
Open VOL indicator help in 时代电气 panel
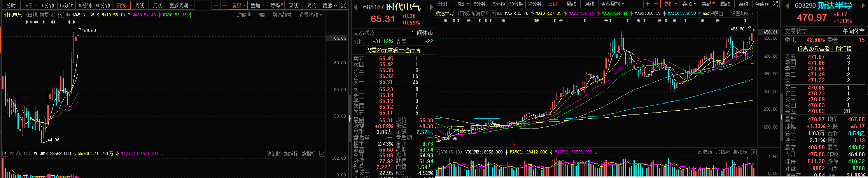tap(5, 153)
